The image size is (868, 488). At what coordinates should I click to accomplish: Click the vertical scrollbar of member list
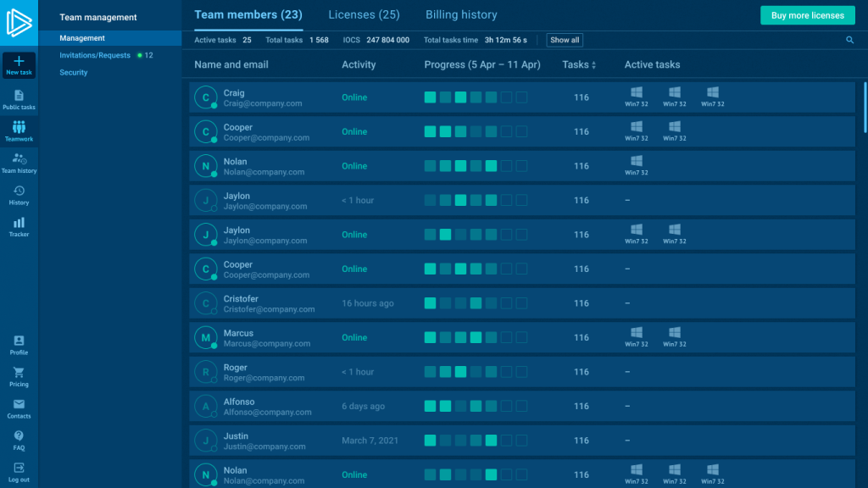[x=865, y=106]
